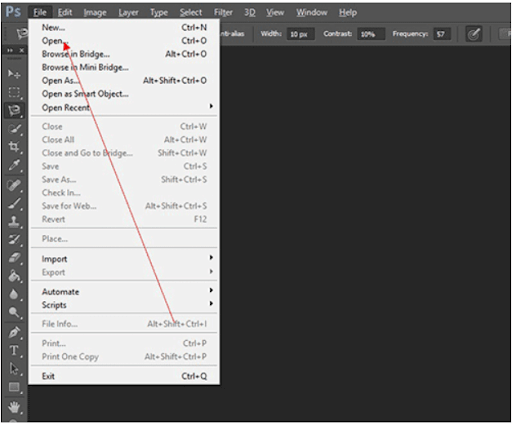
Task: Open the Type menu
Action: (159, 13)
